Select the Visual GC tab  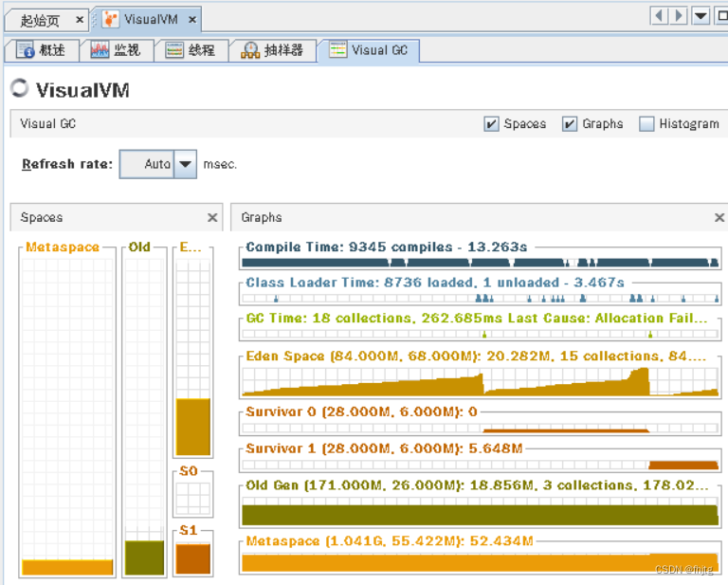369,50
